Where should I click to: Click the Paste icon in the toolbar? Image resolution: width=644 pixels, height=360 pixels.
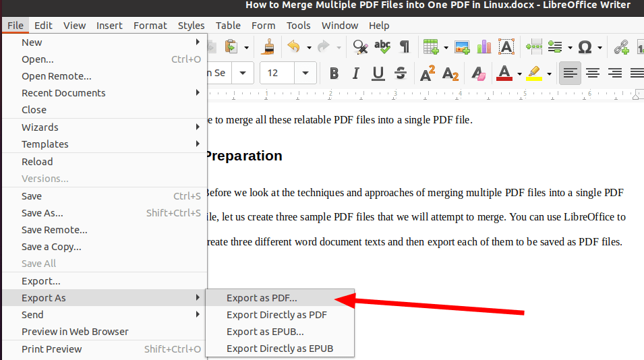(x=232, y=47)
